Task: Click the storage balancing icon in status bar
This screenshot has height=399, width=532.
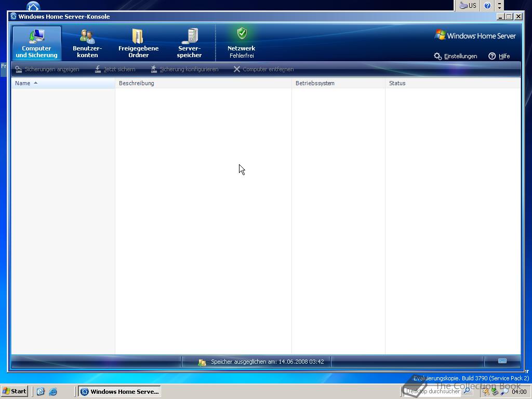Action: (x=202, y=362)
